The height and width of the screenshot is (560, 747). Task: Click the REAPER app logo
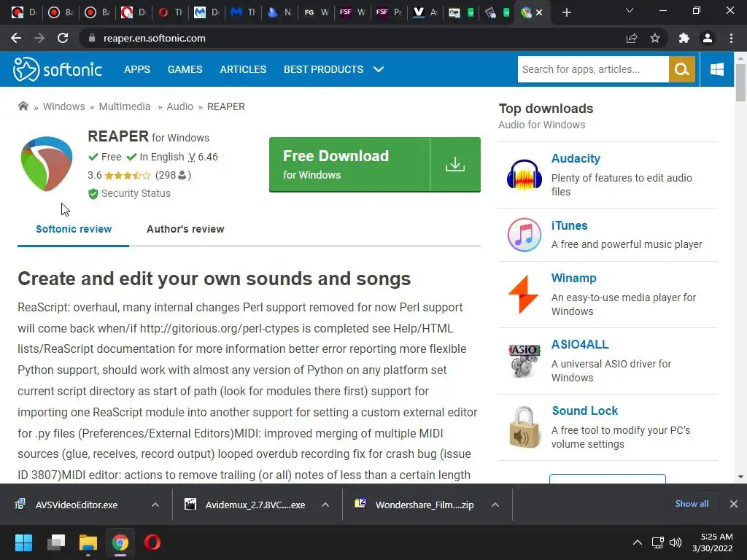tap(47, 163)
